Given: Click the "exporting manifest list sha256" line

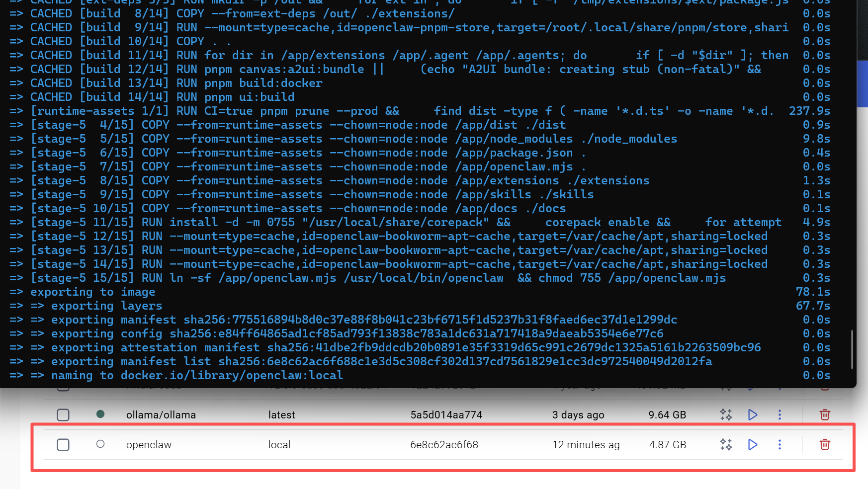Looking at the screenshot, I should [360, 361].
